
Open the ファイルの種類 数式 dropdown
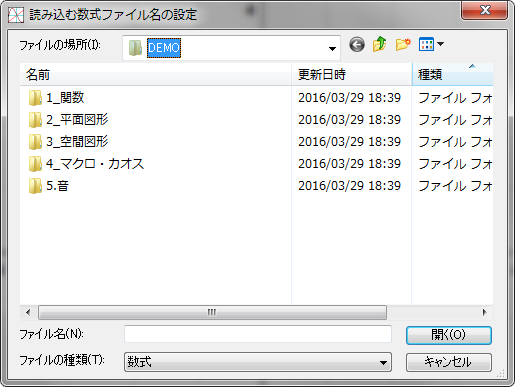[258, 362]
